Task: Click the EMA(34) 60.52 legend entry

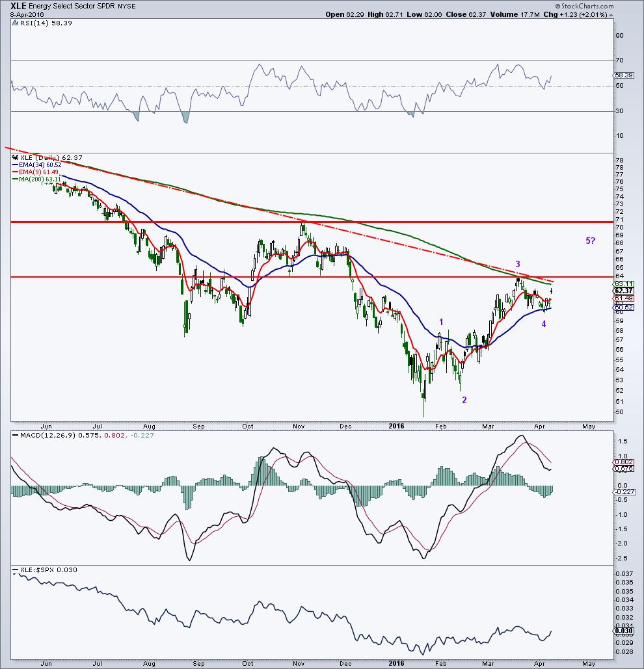Action: coord(37,164)
